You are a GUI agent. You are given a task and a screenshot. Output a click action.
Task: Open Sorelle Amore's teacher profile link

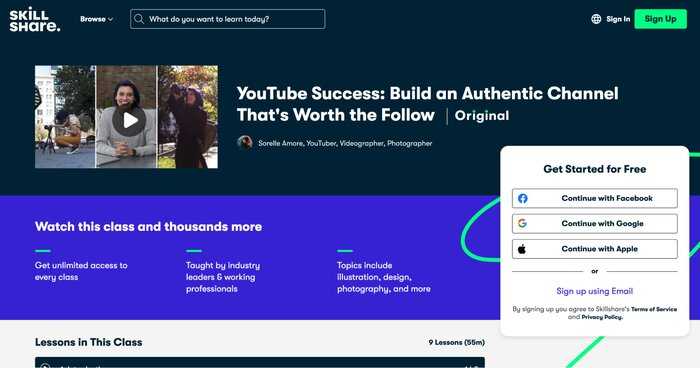pyautogui.click(x=345, y=143)
